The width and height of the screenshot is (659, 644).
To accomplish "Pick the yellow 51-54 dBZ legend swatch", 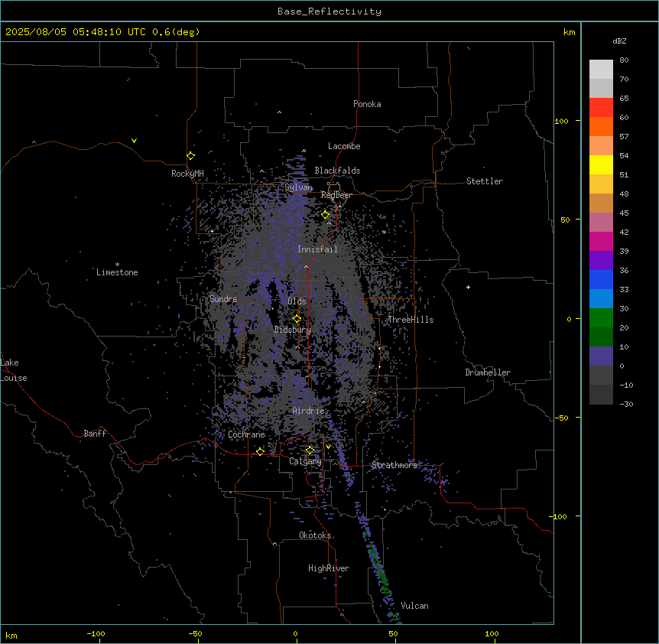I will coord(601,164).
